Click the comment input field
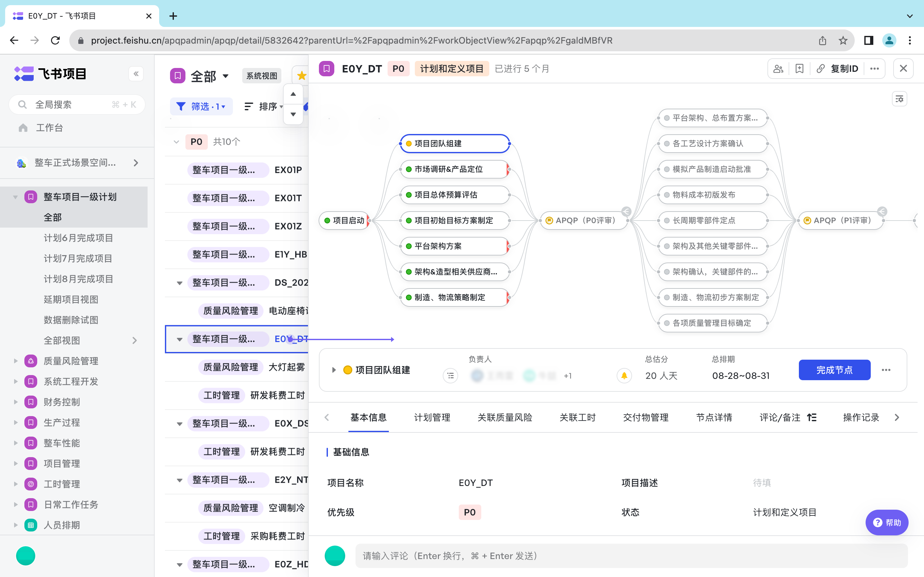Screen dimensions: 924x577 [630, 556]
